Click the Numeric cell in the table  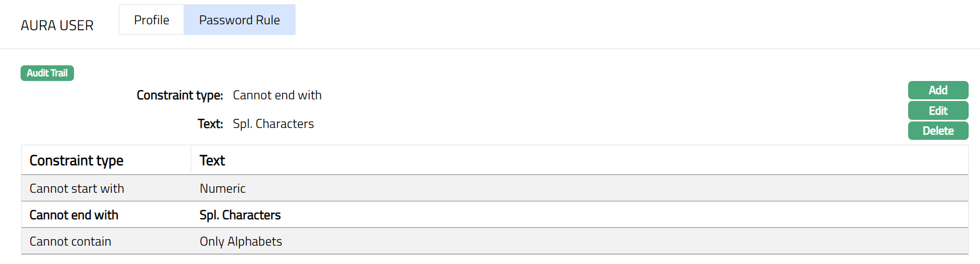(x=223, y=188)
